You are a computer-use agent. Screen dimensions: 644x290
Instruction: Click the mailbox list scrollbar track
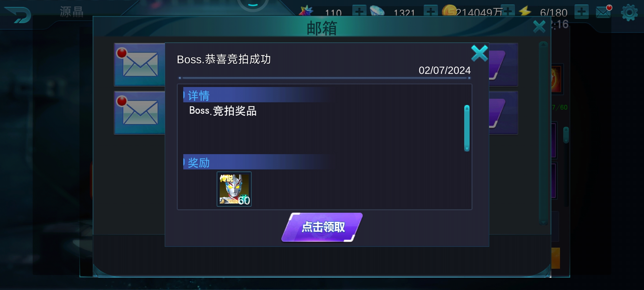pyautogui.click(x=543, y=133)
